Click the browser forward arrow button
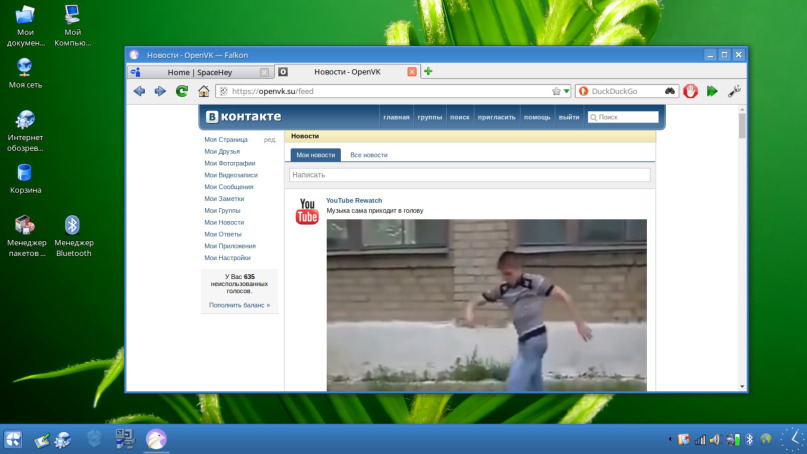Image resolution: width=807 pixels, height=454 pixels. click(160, 91)
